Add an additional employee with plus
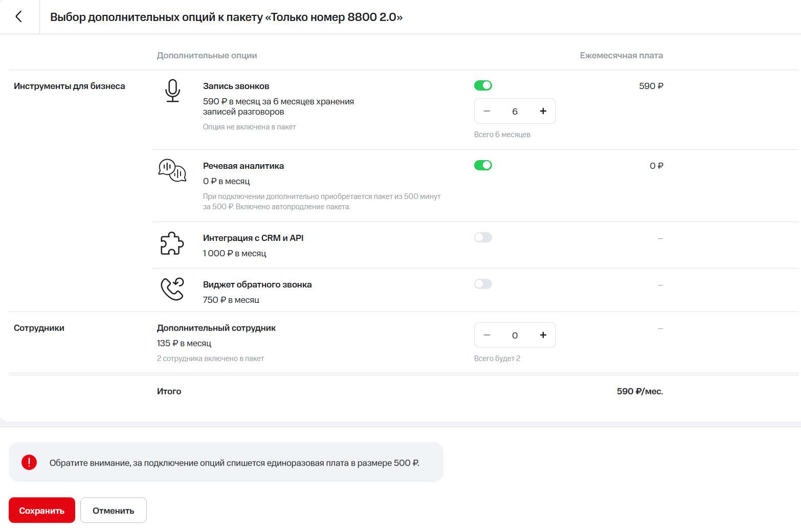 543,335
